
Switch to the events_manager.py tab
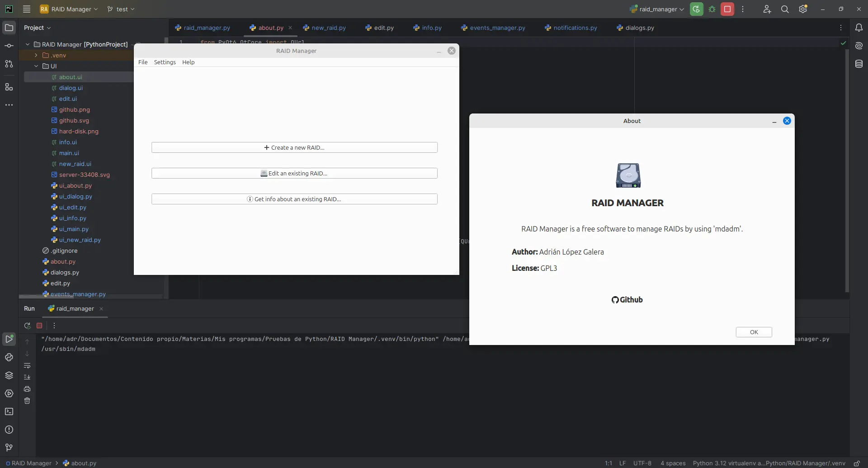pos(497,28)
